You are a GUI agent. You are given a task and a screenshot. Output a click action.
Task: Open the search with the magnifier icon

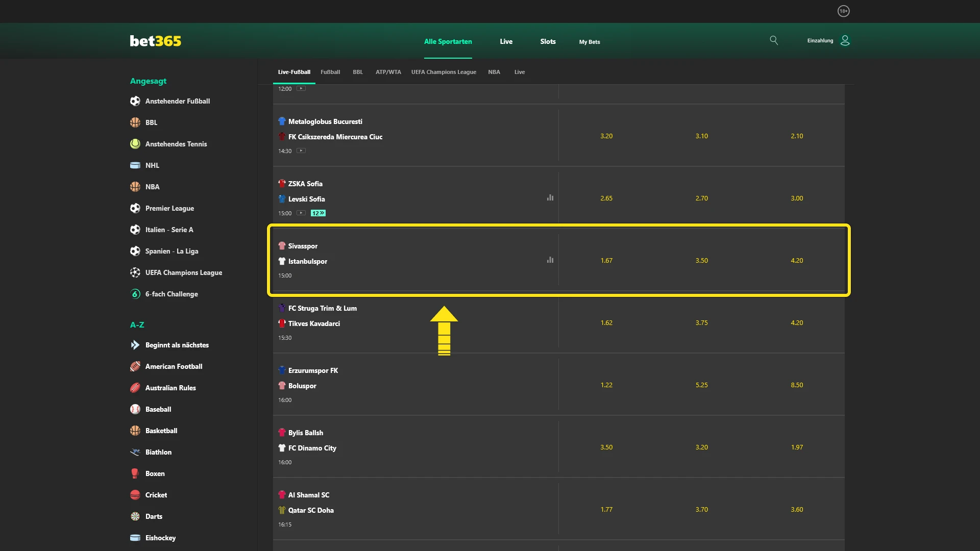pos(774,40)
